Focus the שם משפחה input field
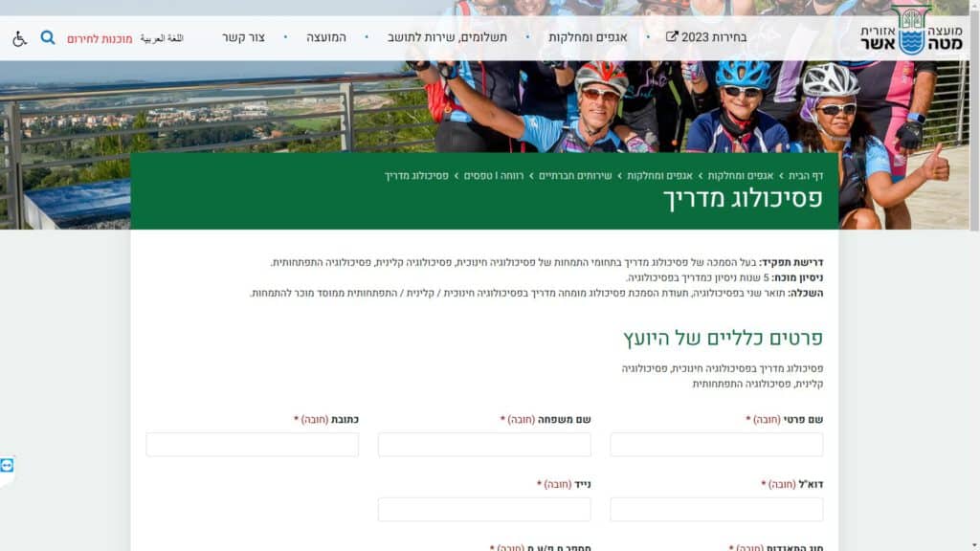Viewport: 980px width, 551px height. click(x=484, y=445)
